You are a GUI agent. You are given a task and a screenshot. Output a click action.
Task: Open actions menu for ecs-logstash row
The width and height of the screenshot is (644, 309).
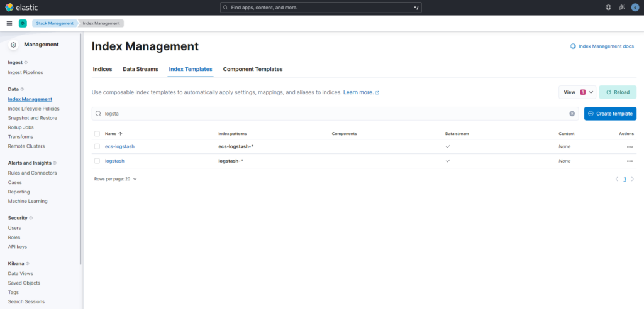pyautogui.click(x=630, y=146)
